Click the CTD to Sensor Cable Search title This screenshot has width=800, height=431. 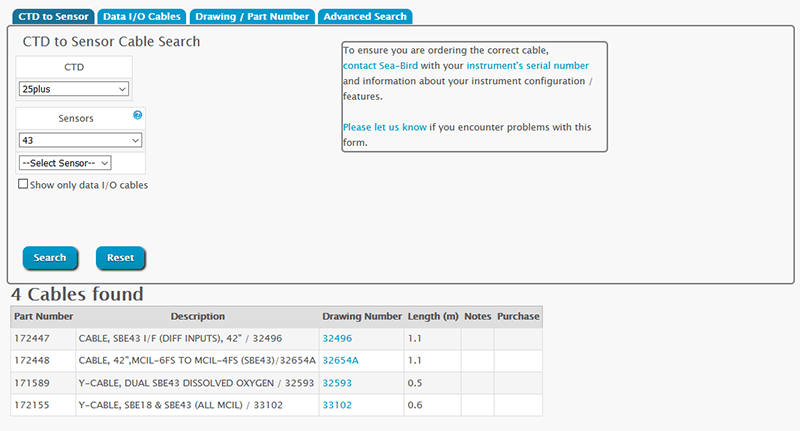111,41
